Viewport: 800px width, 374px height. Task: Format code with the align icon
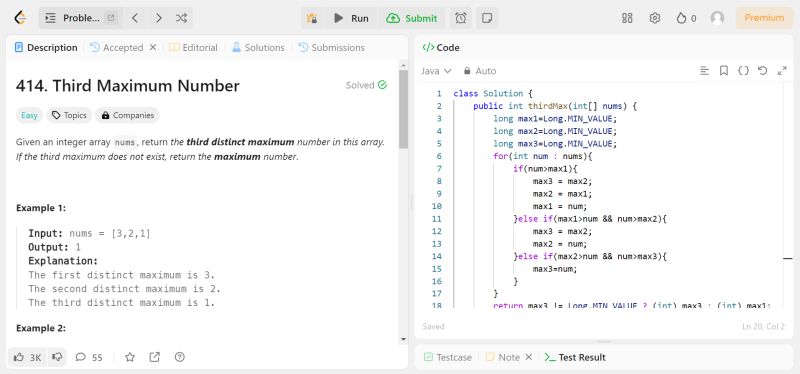705,71
